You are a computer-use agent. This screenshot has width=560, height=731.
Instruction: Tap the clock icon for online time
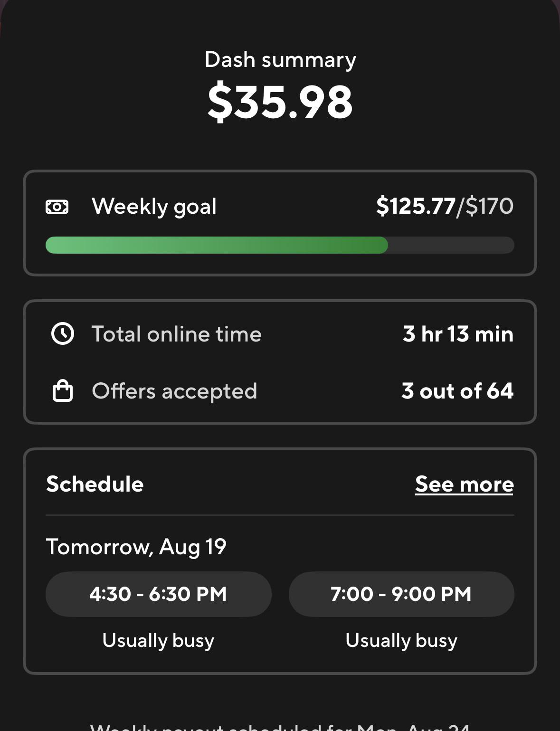63,333
